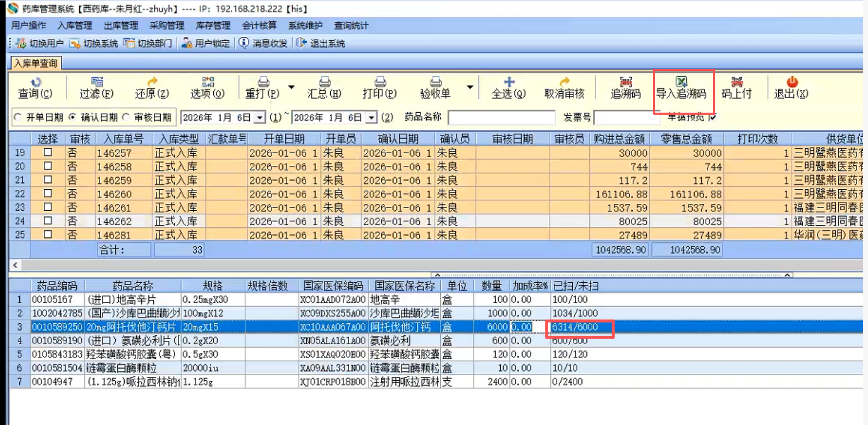Open the 库存管理 menu
Viewport: 868px width, 425px height.
[213, 26]
